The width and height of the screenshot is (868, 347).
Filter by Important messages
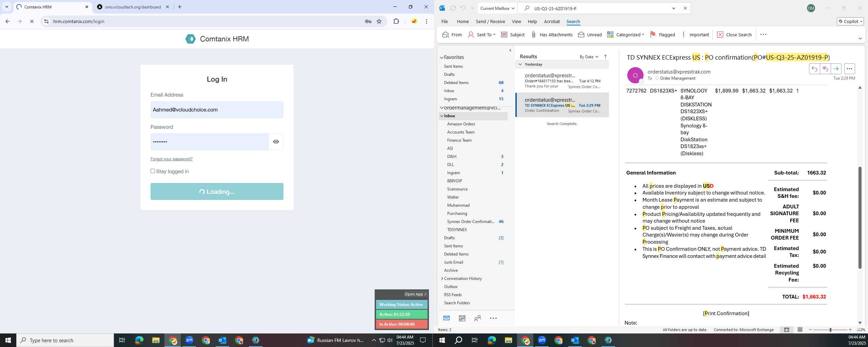pyautogui.click(x=695, y=35)
